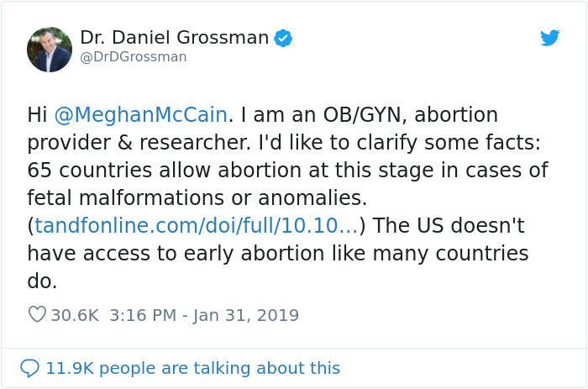Click the 30.6K likes count
The height and width of the screenshot is (389, 588).
click(x=75, y=316)
